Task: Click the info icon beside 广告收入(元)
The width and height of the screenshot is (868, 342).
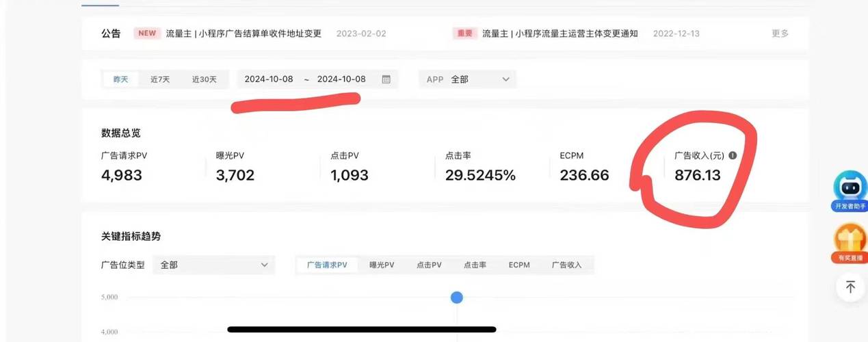Action: [x=733, y=155]
